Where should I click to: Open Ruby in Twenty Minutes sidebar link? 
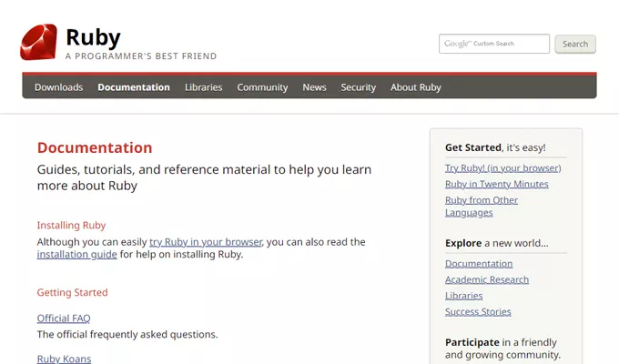click(x=497, y=184)
